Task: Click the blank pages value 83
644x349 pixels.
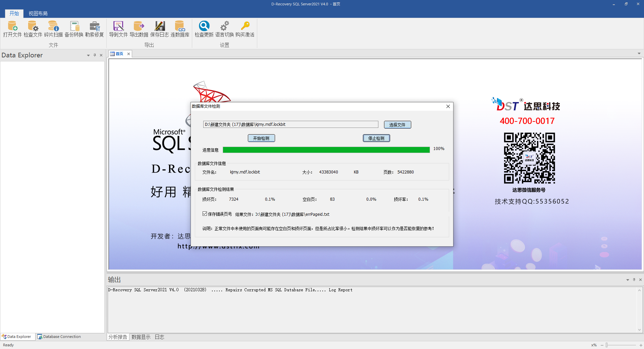Action: pos(332,199)
